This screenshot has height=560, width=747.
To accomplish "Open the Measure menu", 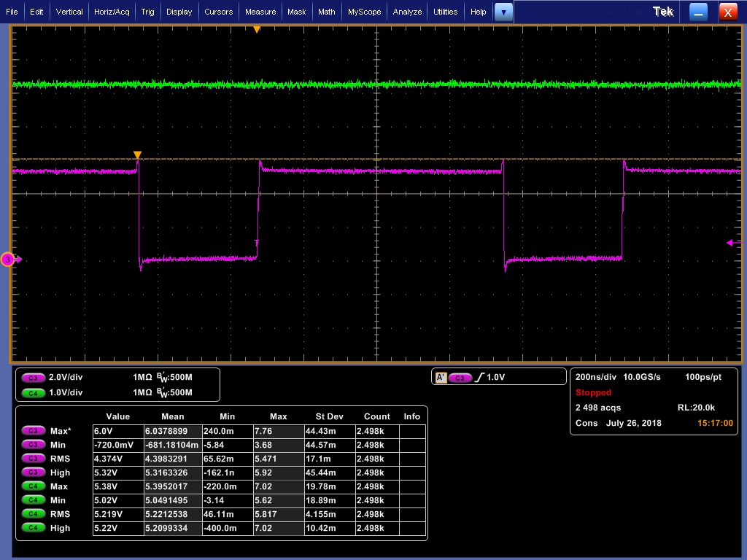I will [260, 12].
